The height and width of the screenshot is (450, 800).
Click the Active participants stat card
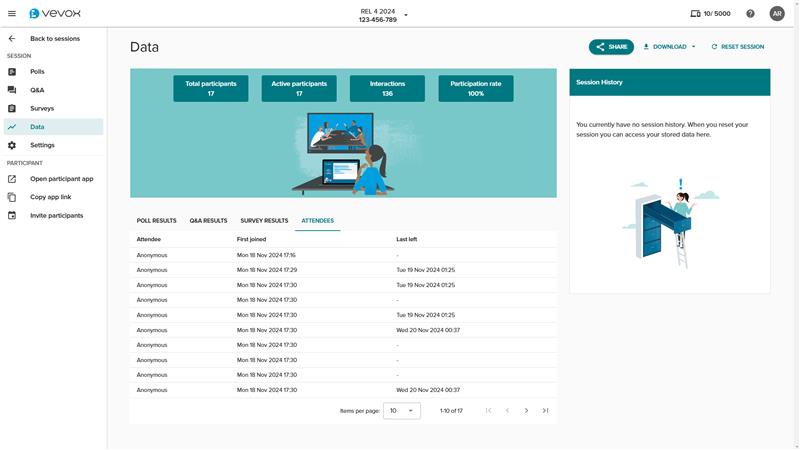tap(299, 89)
